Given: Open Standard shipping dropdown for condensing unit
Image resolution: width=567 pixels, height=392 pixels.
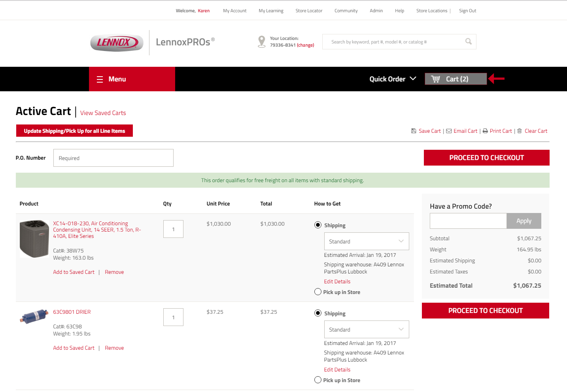Looking at the screenshot, I should (x=367, y=241).
